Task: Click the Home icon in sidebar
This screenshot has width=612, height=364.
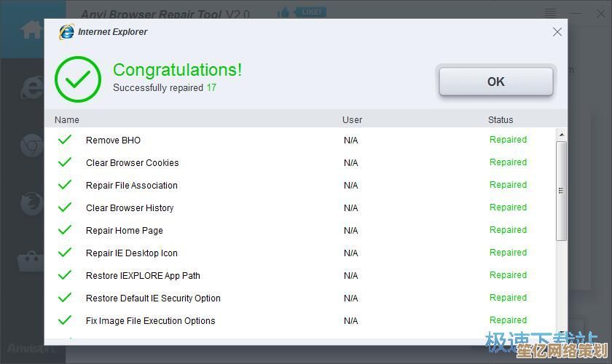Action: tap(31, 30)
